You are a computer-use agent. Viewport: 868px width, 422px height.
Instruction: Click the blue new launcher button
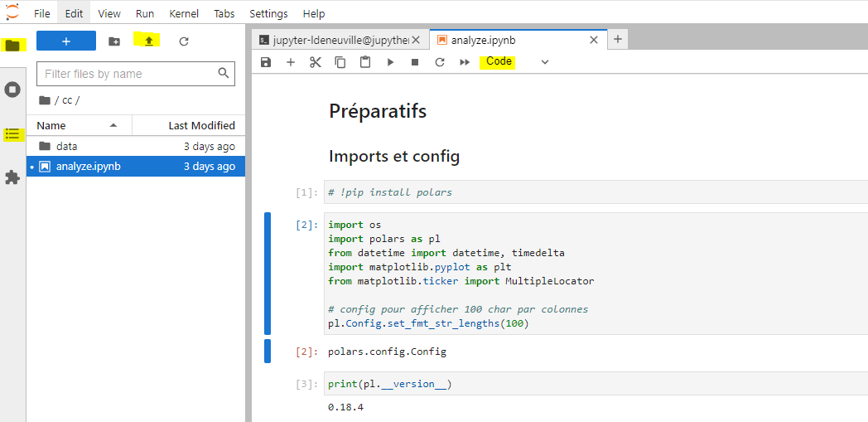[66, 41]
